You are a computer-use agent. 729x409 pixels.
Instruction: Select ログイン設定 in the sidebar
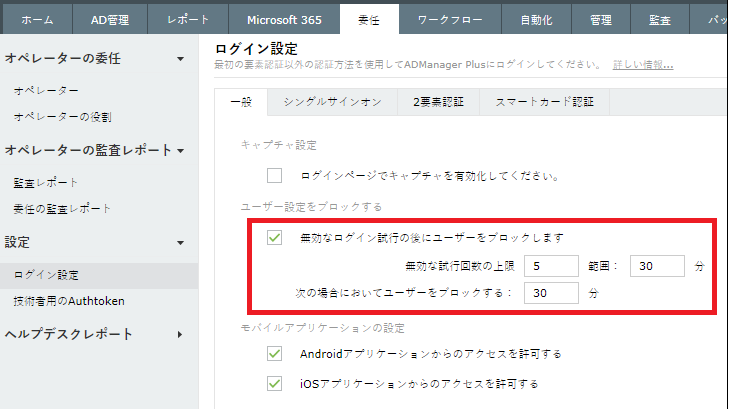point(99,275)
